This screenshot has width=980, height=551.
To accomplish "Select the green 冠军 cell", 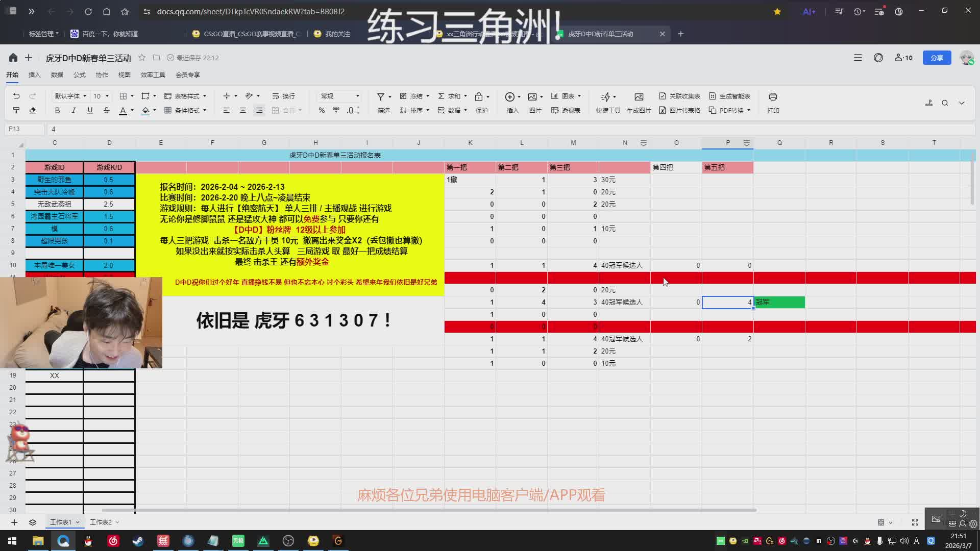I will pyautogui.click(x=779, y=302).
